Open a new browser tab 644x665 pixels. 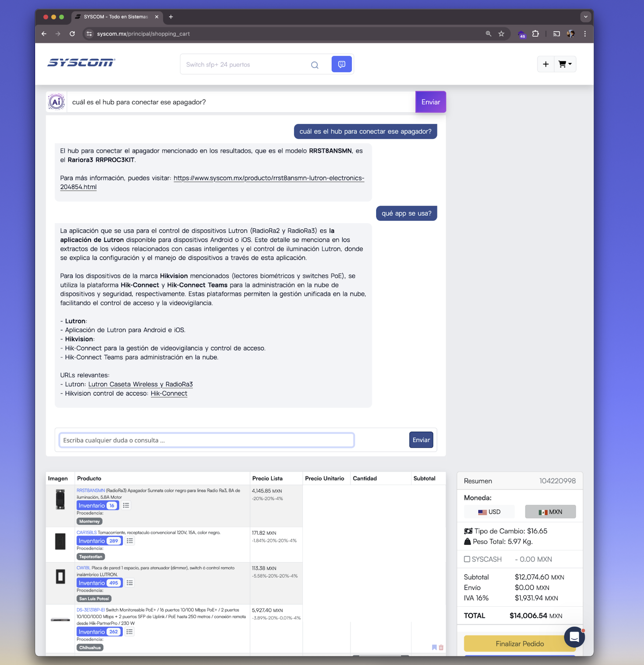pyautogui.click(x=171, y=17)
